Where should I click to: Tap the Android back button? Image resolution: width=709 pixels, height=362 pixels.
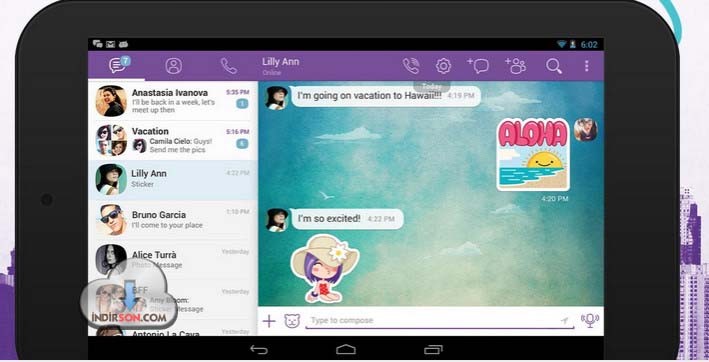coord(259,349)
